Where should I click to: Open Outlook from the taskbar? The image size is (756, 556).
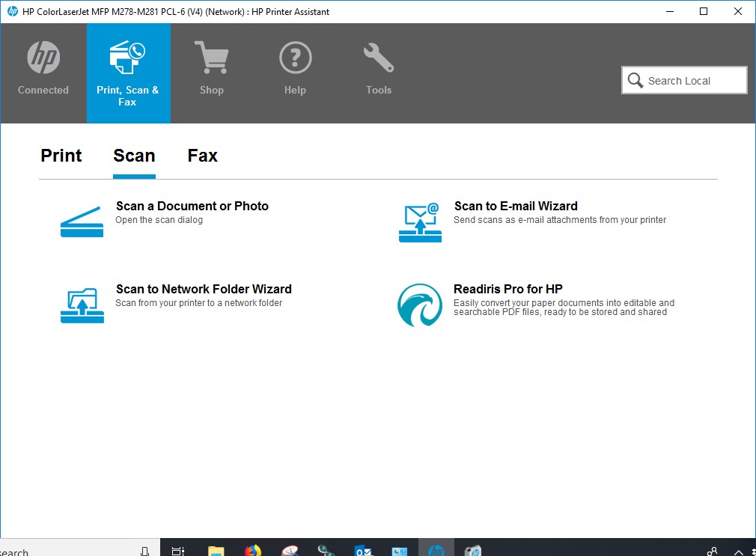pos(364,551)
